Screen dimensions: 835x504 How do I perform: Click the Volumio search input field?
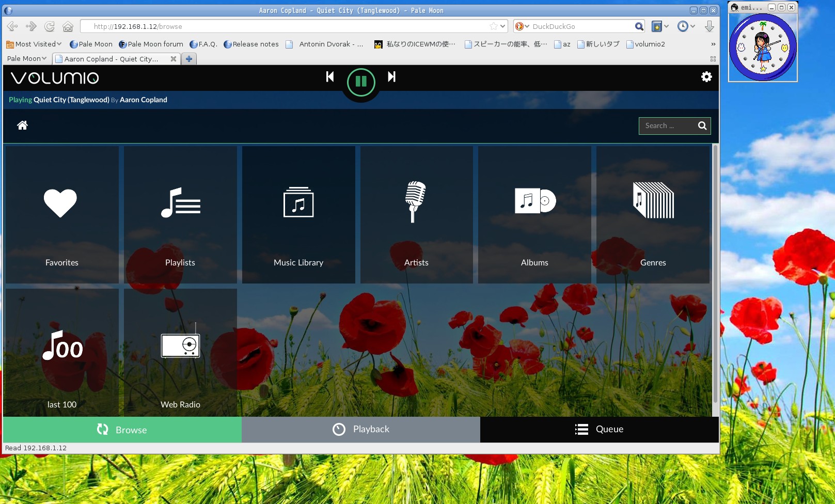(x=667, y=126)
